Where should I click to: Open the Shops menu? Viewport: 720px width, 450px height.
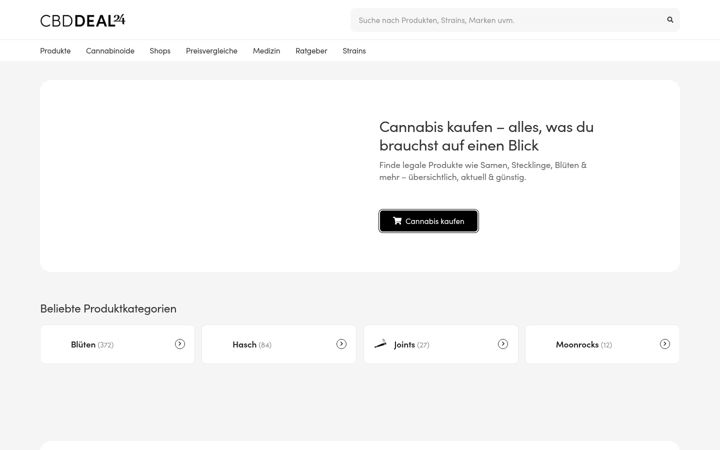[x=160, y=51]
